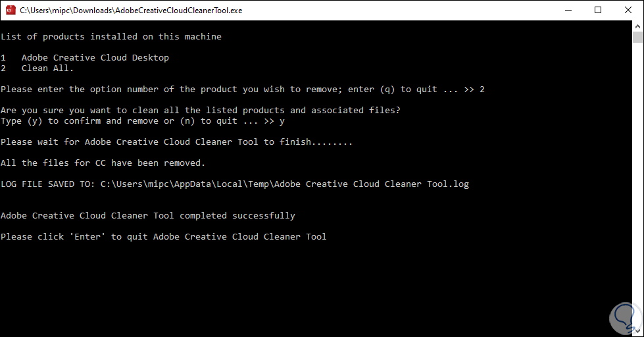Select the 'Clean All.' option line
The width and height of the screenshot is (644, 337).
[47, 68]
